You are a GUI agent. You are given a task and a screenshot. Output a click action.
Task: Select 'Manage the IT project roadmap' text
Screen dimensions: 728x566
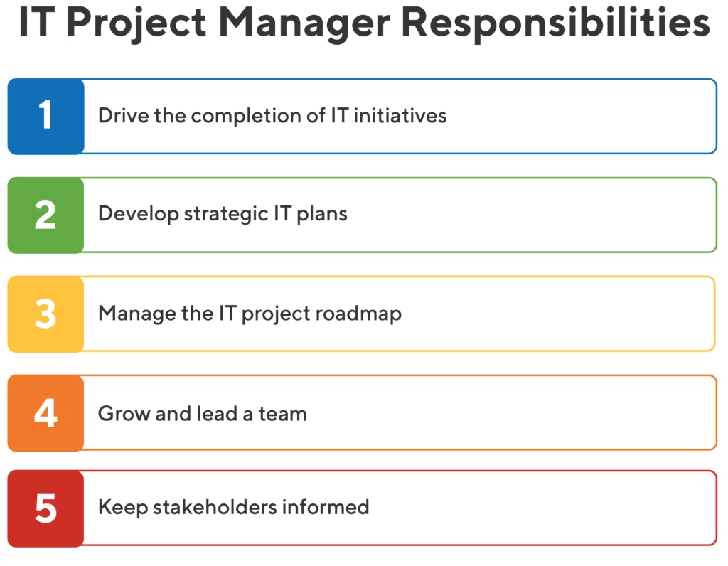click(x=250, y=314)
